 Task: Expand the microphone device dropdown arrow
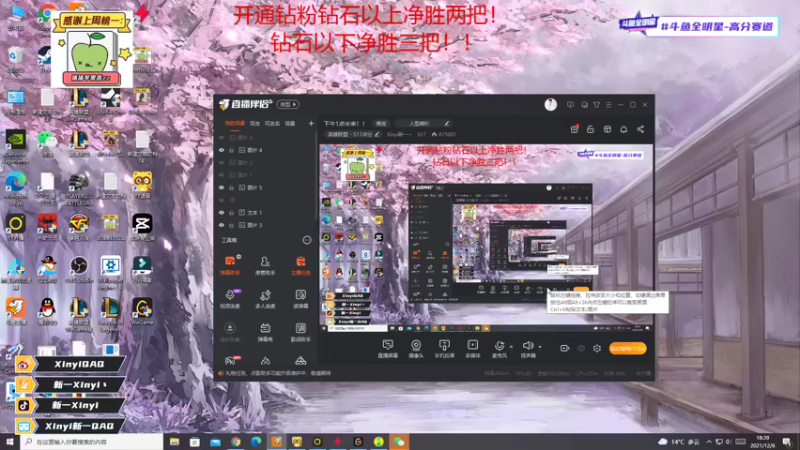point(511,347)
